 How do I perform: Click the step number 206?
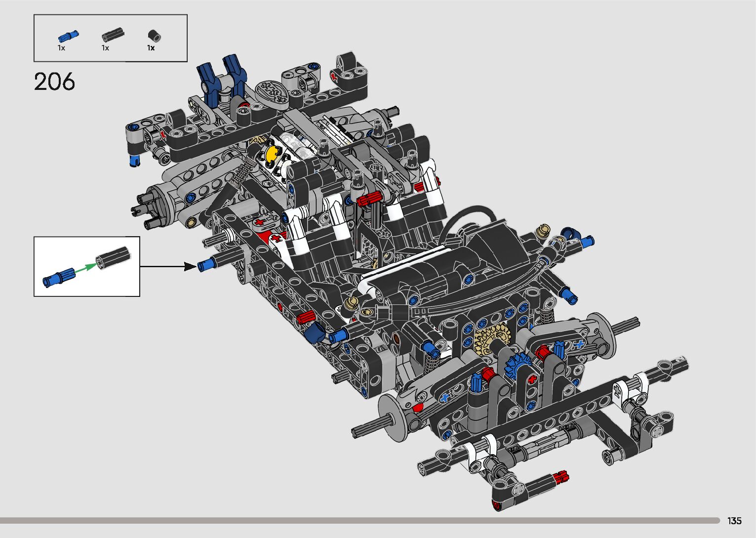tap(54, 82)
